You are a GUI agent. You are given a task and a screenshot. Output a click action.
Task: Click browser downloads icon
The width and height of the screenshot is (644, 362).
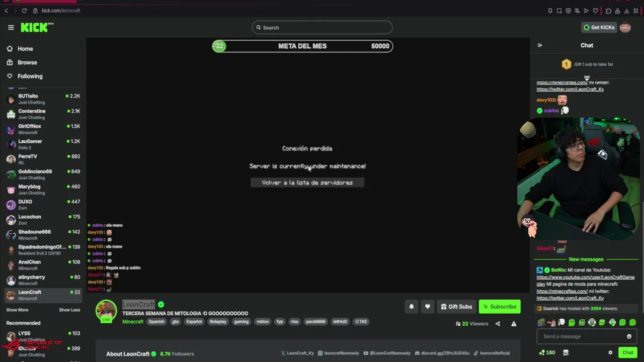626,11
